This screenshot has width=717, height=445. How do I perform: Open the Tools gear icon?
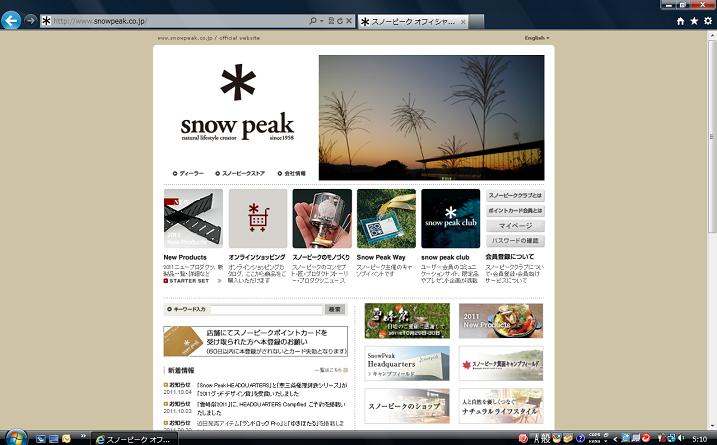[708, 21]
